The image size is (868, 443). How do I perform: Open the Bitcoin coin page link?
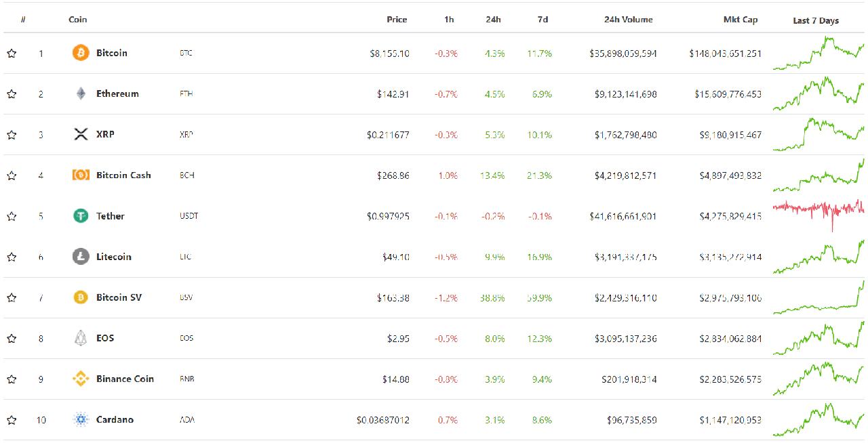coord(112,53)
